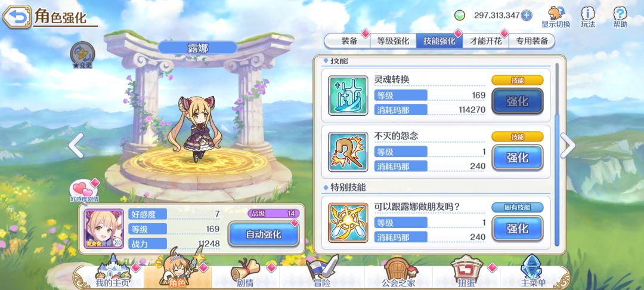Screen dimensions: 644x290
Task: Add more mana with the plus icon
Action: pyautogui.click(x=526, y=16)
